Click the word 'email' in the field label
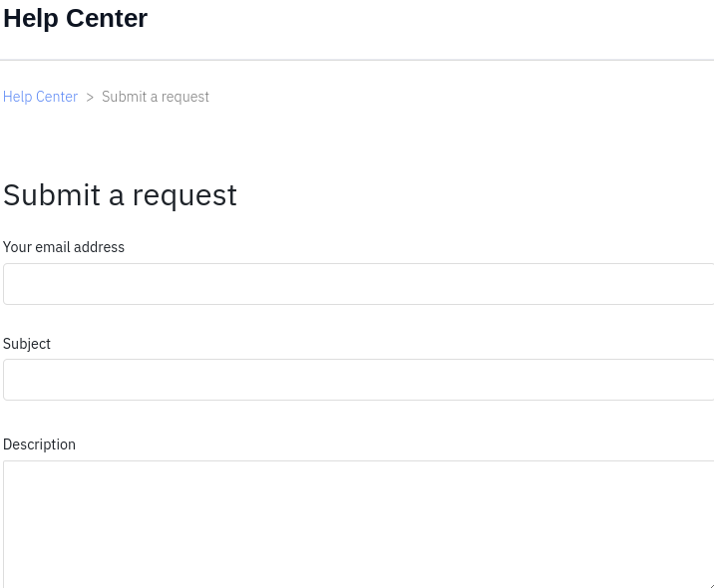 pyautogui.click(x=53, y=247)
